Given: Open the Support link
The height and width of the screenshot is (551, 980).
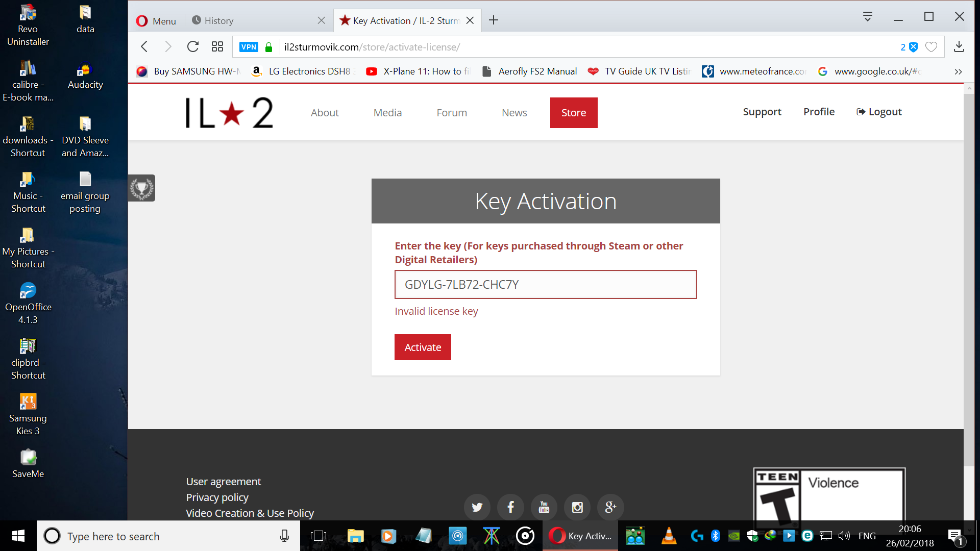Looking at the screenshot, I should point(762,112).
